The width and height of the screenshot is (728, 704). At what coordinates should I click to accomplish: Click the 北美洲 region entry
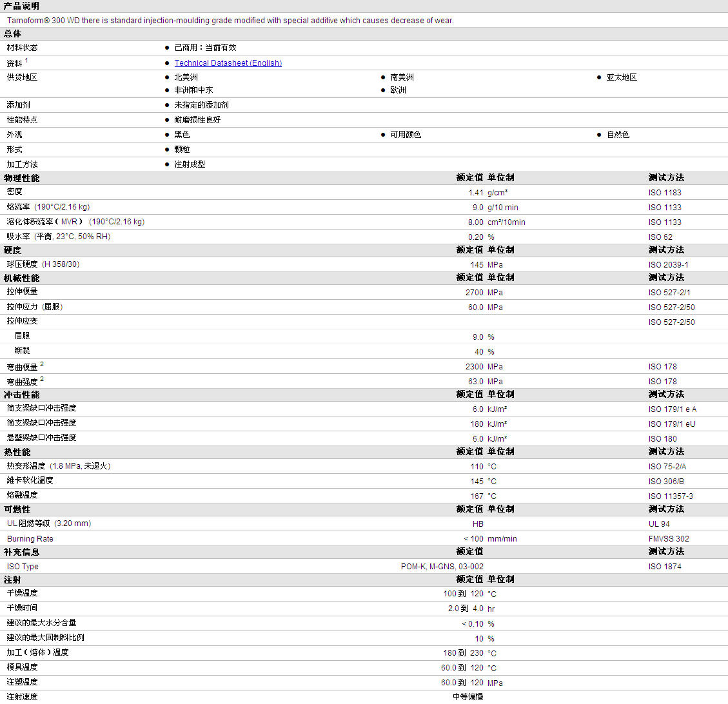186,77
